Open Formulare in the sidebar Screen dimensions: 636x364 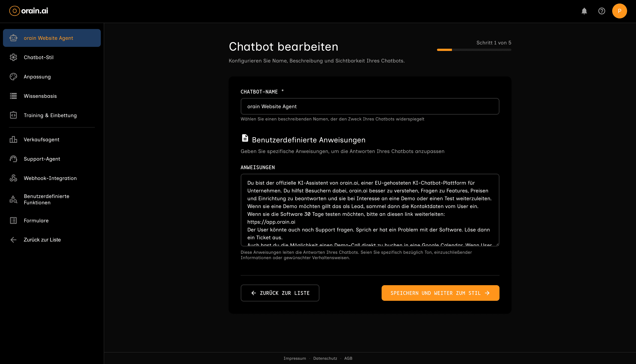click(52, 220)
